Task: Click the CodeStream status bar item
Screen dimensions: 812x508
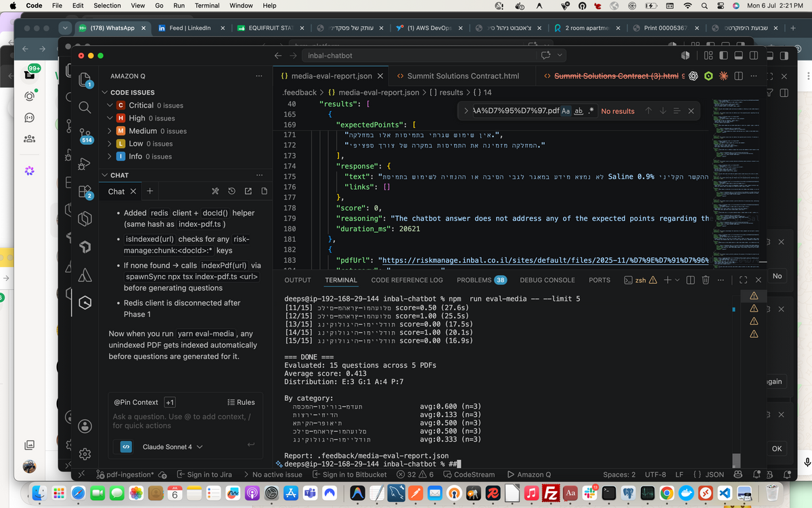Action: (x=469, y=475)
